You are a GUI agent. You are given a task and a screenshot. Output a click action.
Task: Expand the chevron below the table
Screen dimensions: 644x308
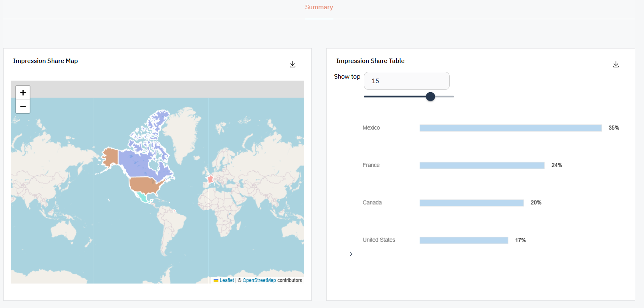[x=351, y=254]
